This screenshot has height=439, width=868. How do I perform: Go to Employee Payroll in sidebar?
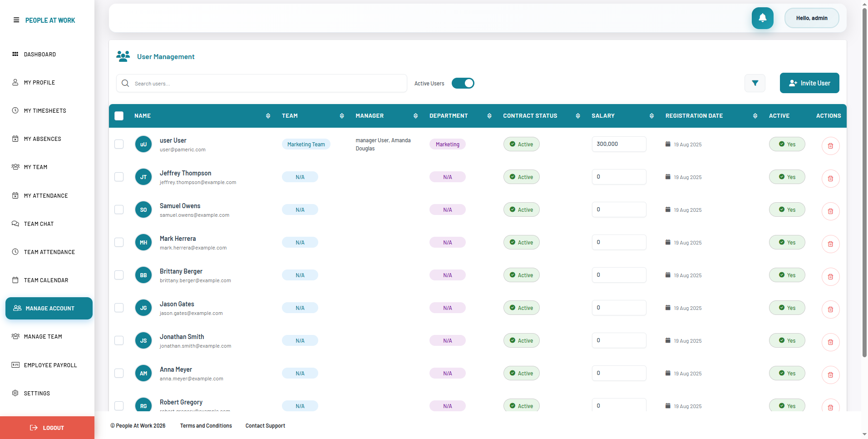click(x=50, y=365)
